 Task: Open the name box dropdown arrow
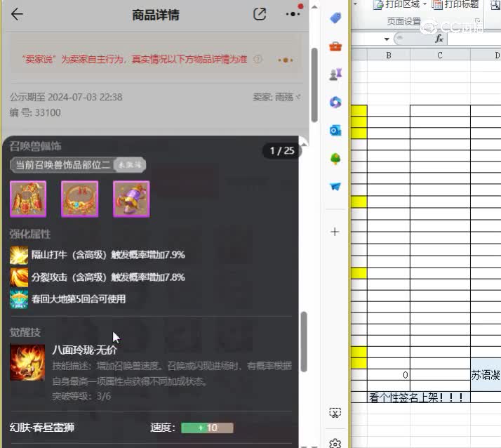(x=387, y=39)
